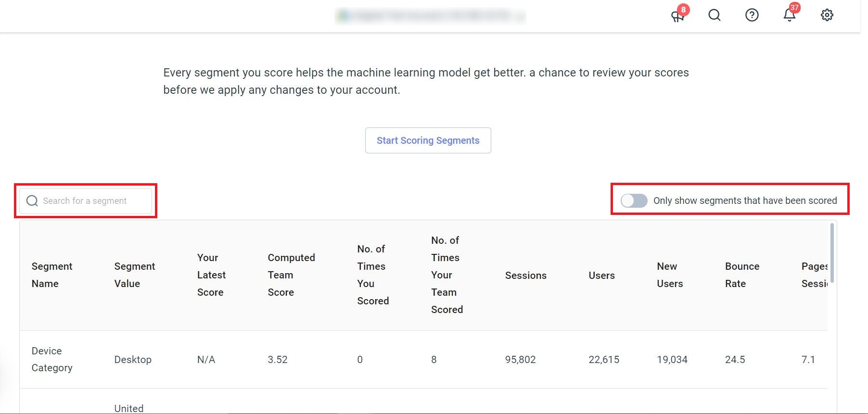The height and width of the screenshot is (414, 868).
Task: Select the Device Category cell
Action: (52, 359)
